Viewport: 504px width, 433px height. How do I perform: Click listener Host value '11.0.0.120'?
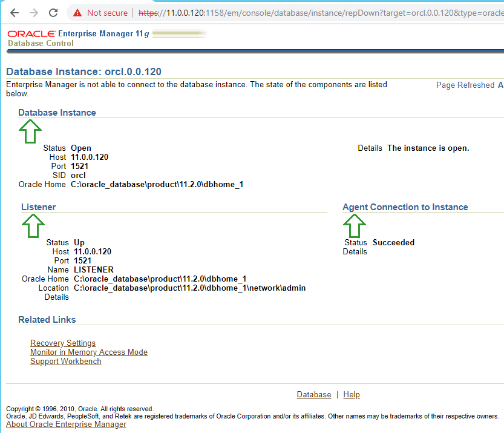pos(93,251)
